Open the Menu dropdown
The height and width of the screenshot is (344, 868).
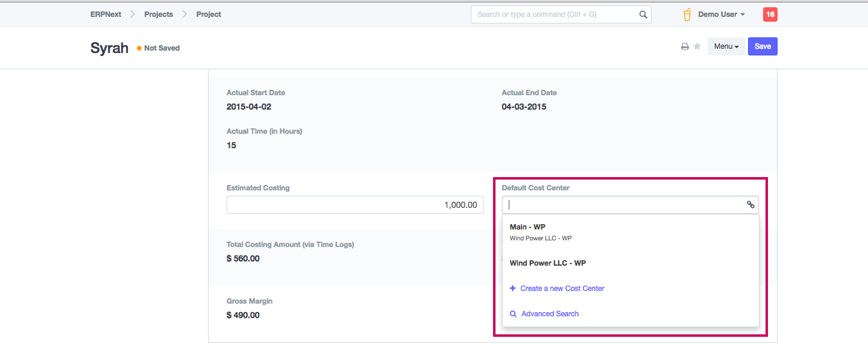coord(726,46)
